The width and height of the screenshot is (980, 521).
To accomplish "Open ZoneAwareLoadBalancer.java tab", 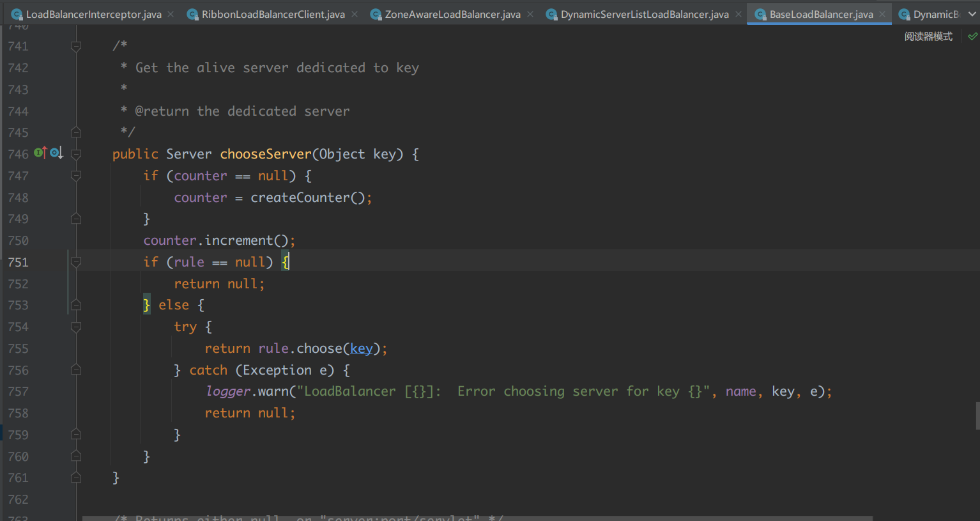I will (x=452, y=14).
